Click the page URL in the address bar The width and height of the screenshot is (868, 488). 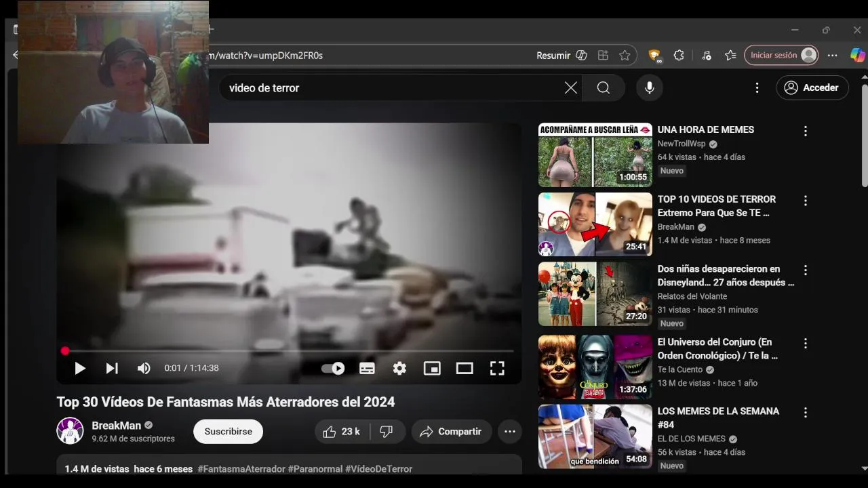coord(266,56)
